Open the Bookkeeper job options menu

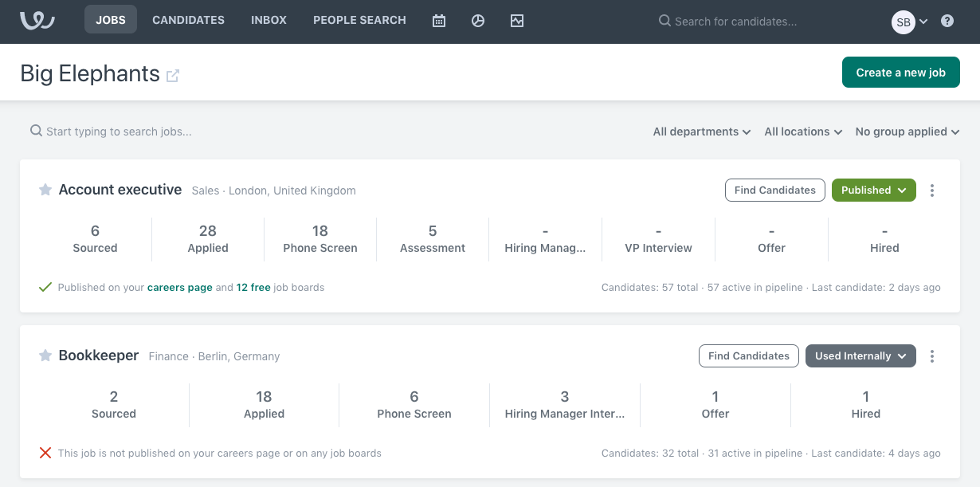click(x=932, y=355)
